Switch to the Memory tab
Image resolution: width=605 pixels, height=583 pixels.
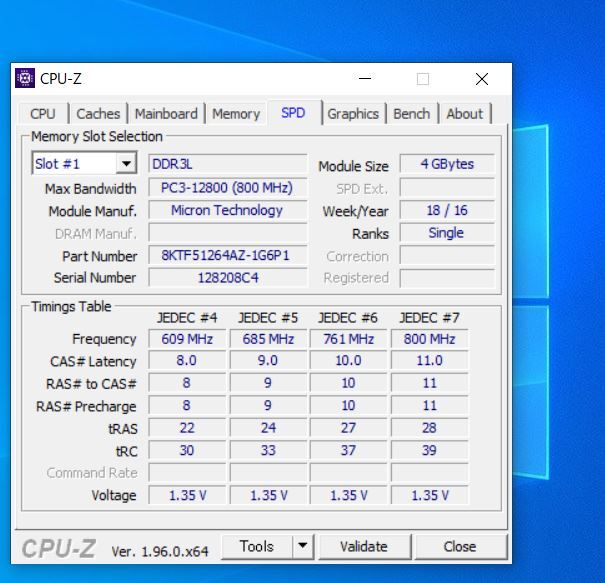pyautogui.click(x=236, y=114)
